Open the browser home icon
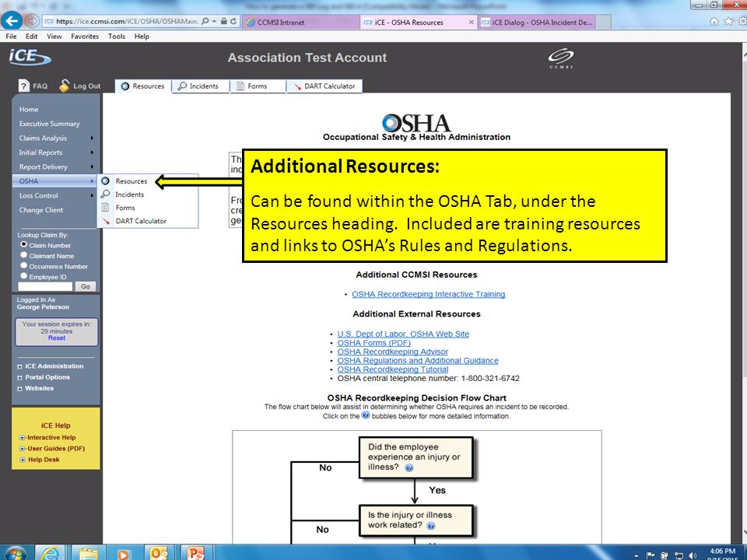Image resolution: width=747 pixels, height=560 pixels. 714,22
